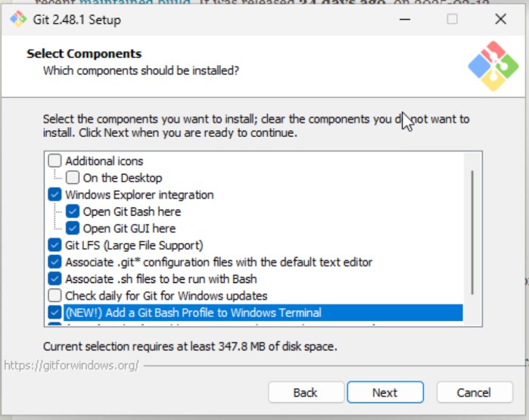The width and height of the screenshot is (529, 420).
Task: Enable the Additional icons checkbox
Action: (54, 161)
